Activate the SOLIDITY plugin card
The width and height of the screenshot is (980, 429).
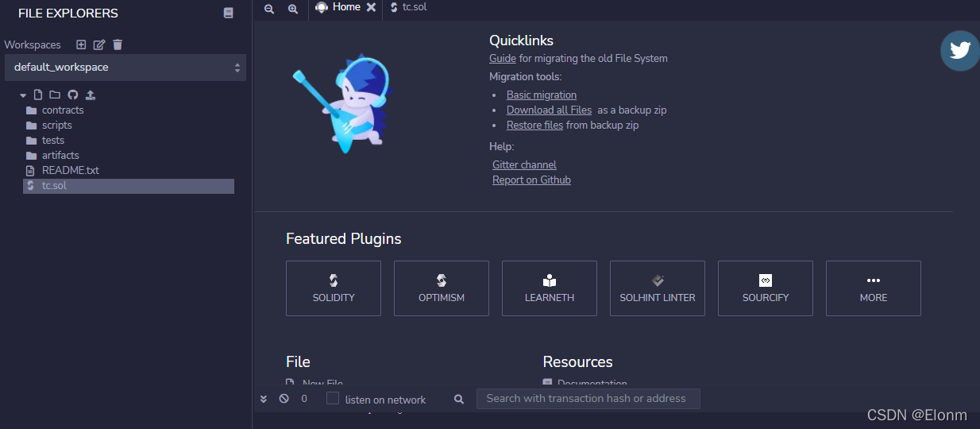pos(334,288)
